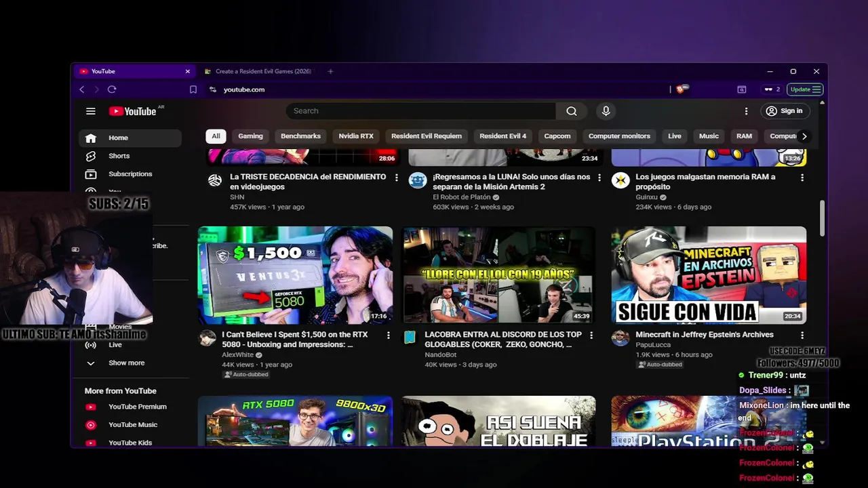868x488 pixels.
Task: Switch to Create a Resident Evil Games tab
Action: (261, 71)
